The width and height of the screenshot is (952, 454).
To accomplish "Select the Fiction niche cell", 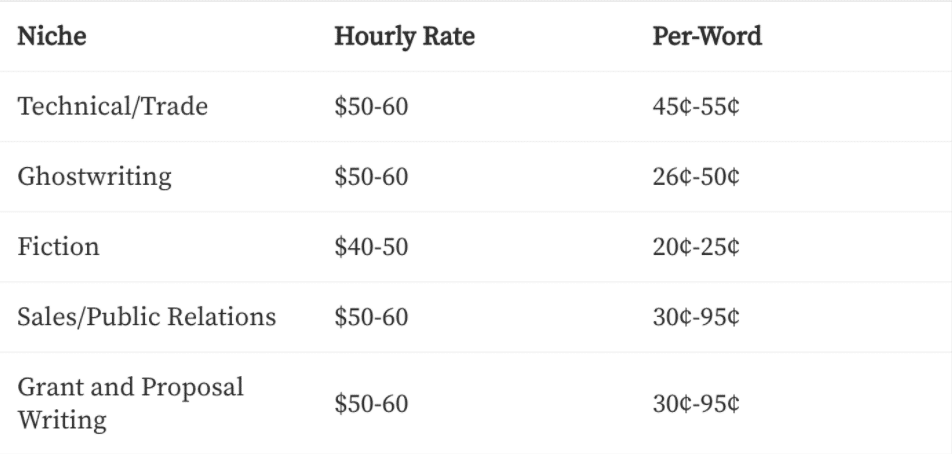I will (58, 247).
